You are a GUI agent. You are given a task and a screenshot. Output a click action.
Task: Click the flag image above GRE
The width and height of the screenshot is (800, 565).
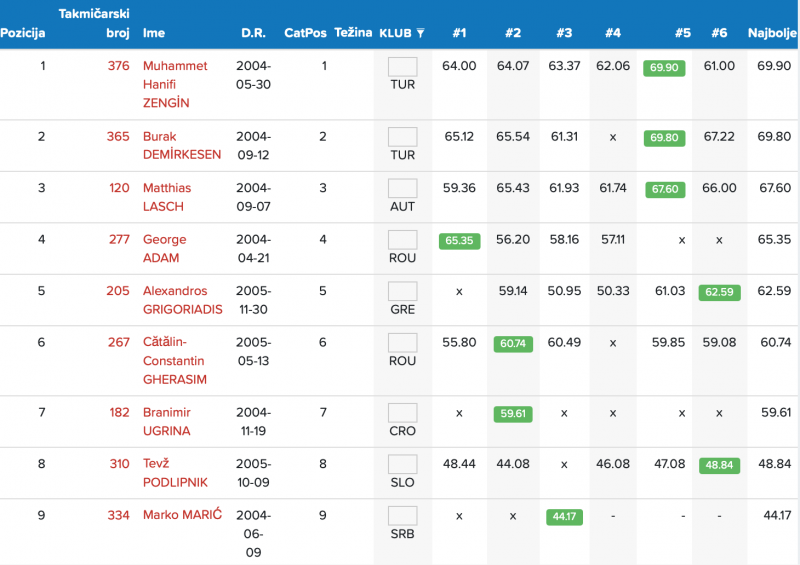[402, 291]
